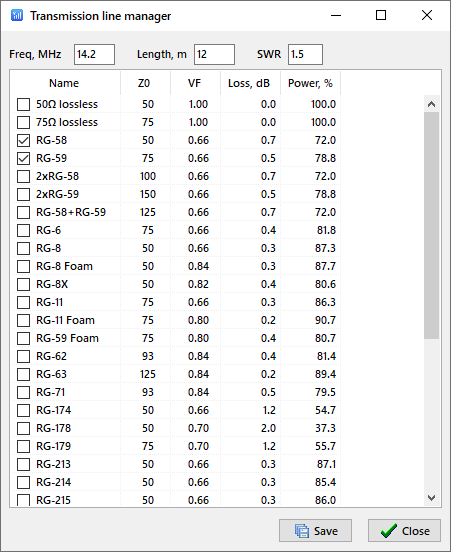The image size is (451, 552).
Task: Click the Transmission line manager app icon
Action: point(17,15)
